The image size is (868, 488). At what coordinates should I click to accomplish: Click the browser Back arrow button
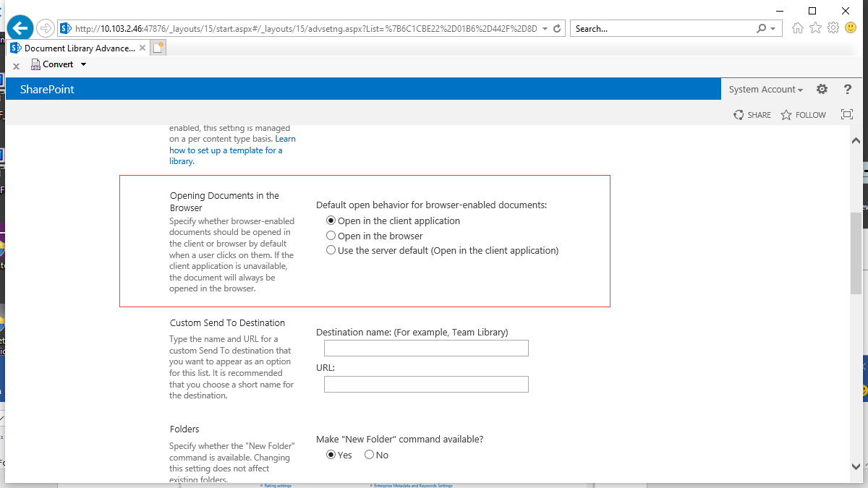coord(21,28)
